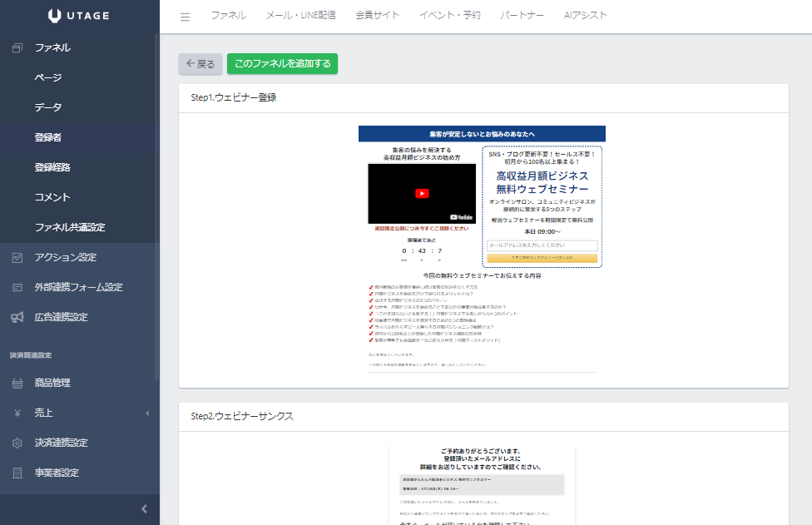This screenshot has width=812, height=525.
Task: Click the アクション設定 checkbox icon
Action: coord(17,257)
